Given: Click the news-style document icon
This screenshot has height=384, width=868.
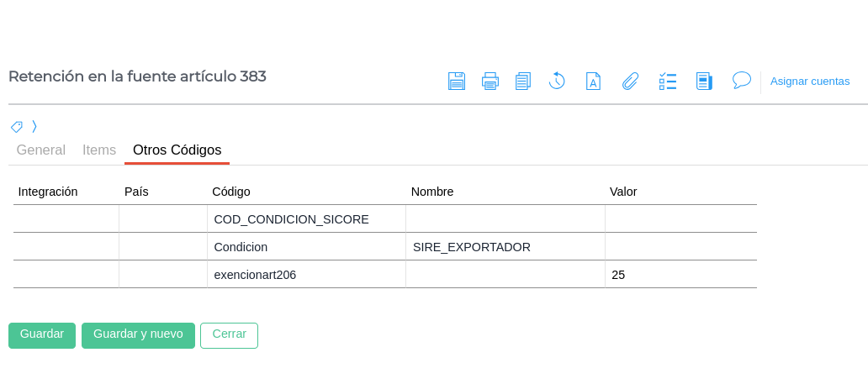Looking at the screenshot, I should point(704,82).
